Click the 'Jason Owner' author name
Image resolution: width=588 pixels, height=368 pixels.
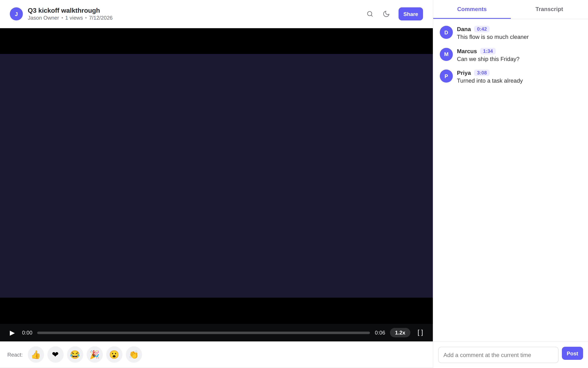coord(43,18)
